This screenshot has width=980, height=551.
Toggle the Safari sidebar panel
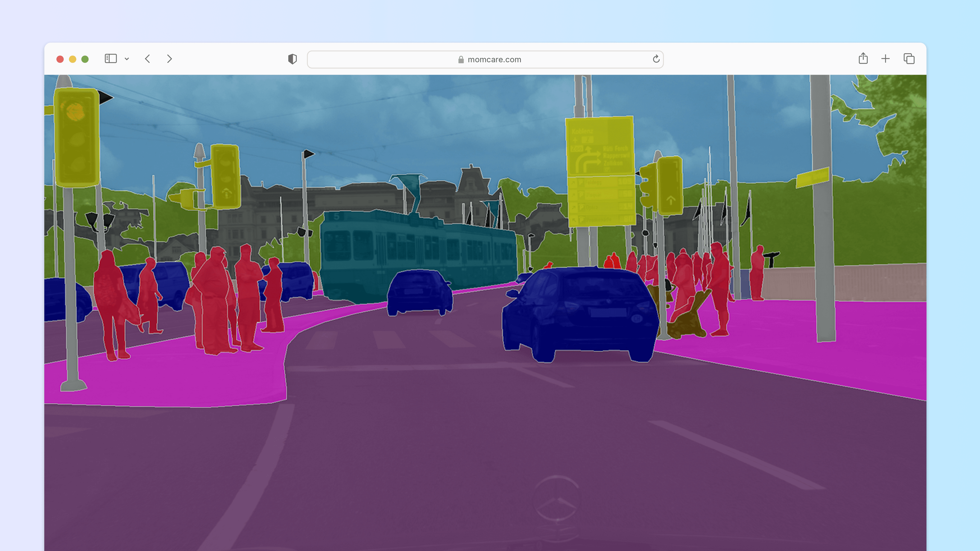[x=110, y=59]
